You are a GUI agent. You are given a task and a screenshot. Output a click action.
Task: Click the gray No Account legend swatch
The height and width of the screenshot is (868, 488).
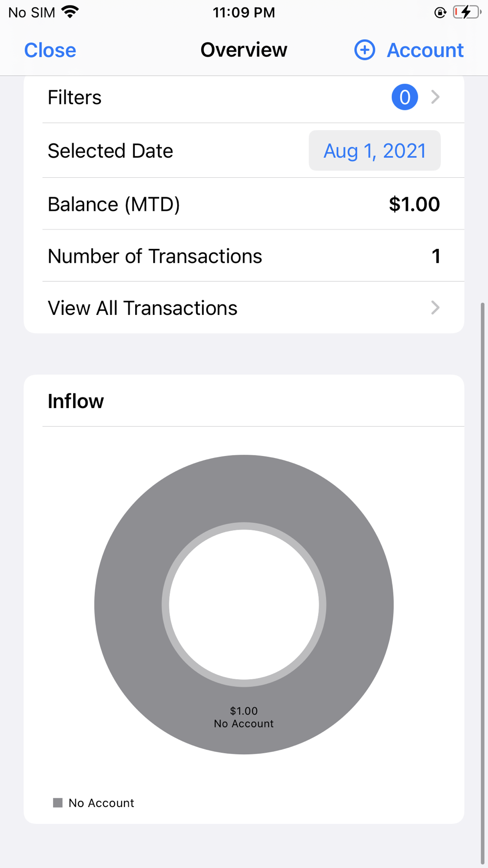(58, 803)
